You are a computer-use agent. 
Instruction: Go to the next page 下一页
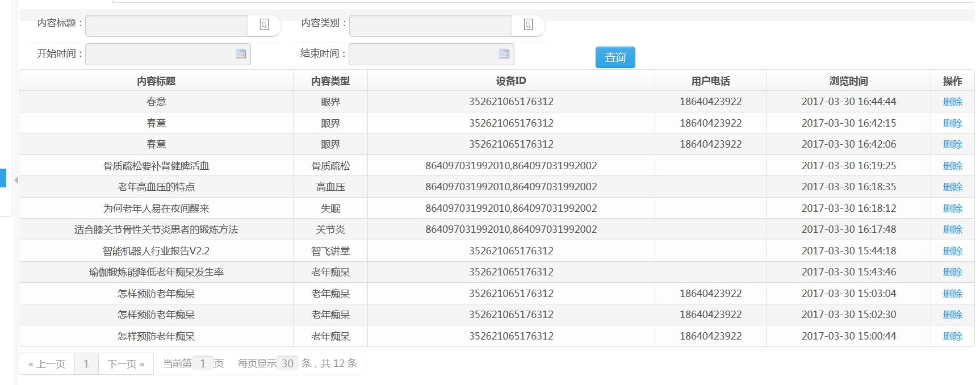click(x=126, y=364)
